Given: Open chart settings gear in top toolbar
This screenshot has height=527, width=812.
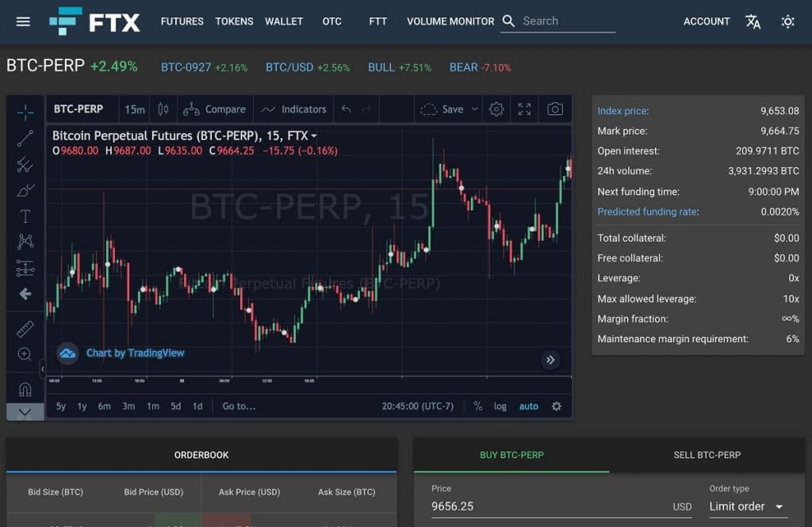Looking at the screenshot, I should (496, 109).
